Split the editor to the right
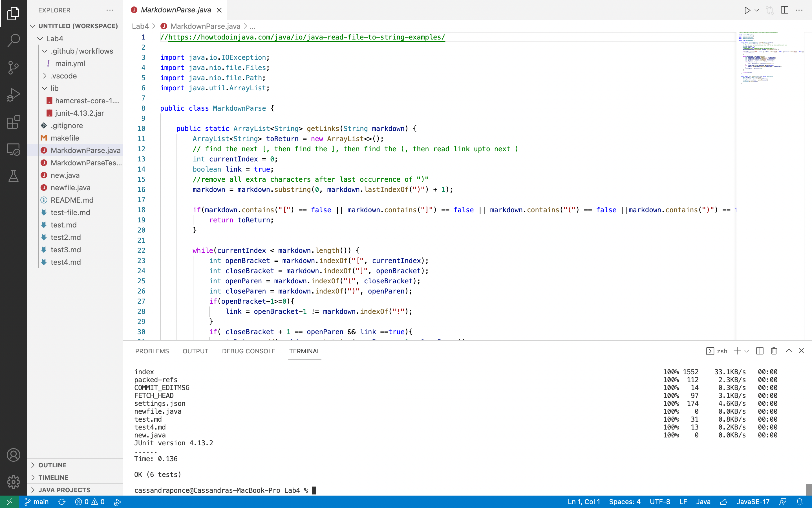This screenshot has height=508, width=812. pos(784,10)
